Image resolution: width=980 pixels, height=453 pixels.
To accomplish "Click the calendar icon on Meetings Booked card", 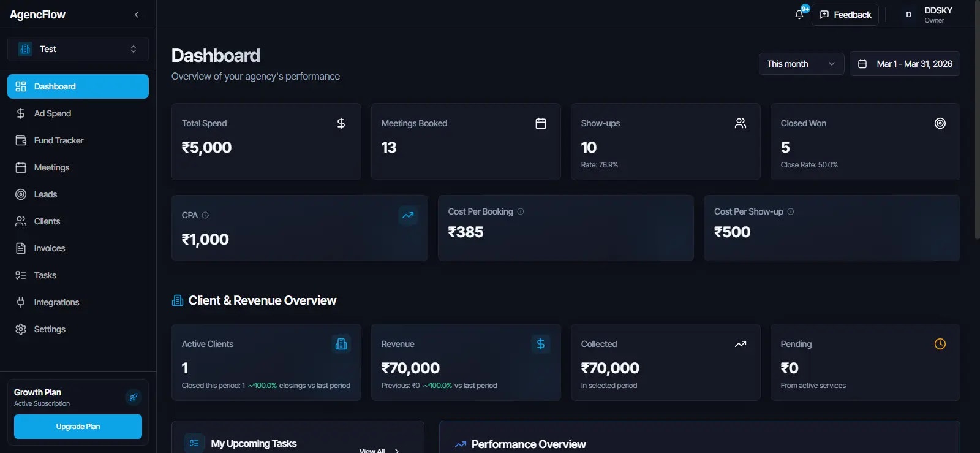I will coord(541,123).
